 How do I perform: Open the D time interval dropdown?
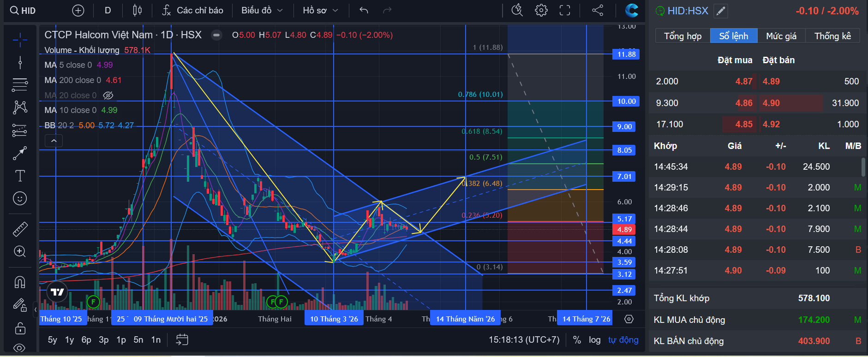tap(108, 11)
